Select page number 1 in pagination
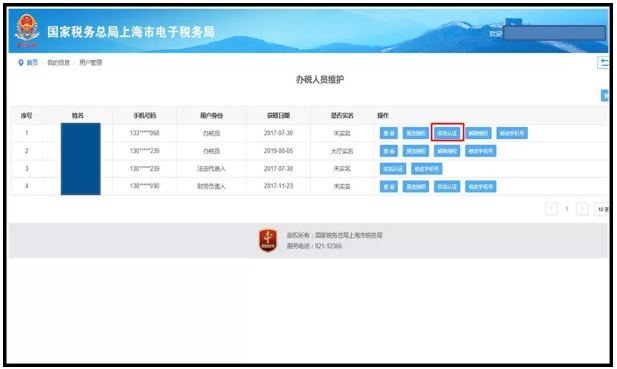 pyautogui.click(x=567, y=209)
